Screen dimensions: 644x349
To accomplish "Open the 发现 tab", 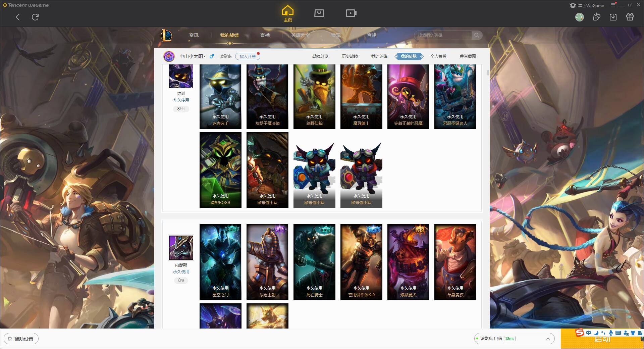I will [x=336, y=35].
